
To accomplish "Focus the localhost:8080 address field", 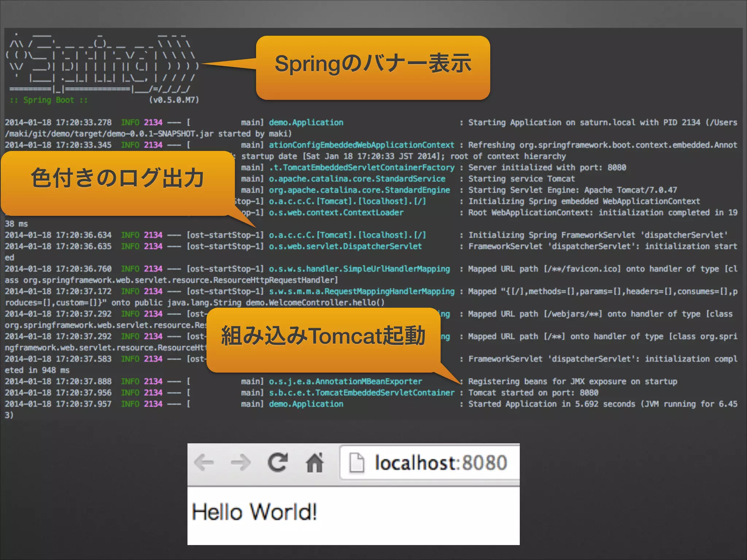I will point(430,462).
